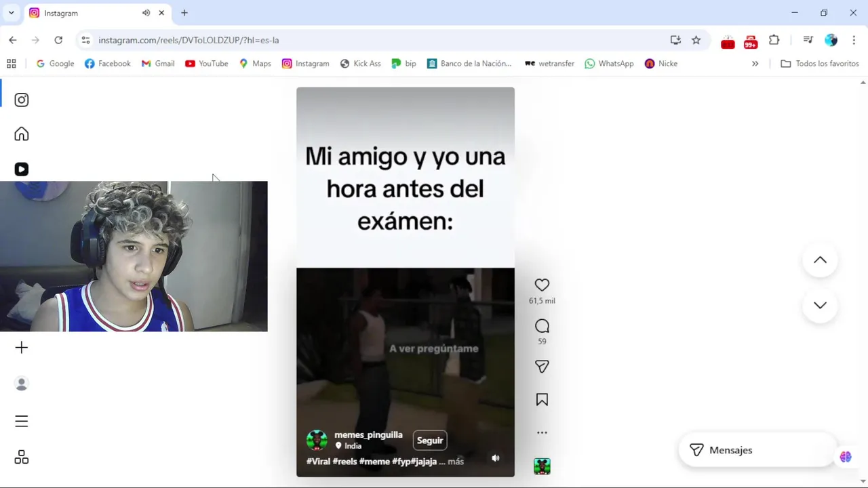
Task: Like the reel with heart icon
Action: pyautogui.click(x=542, y=285)
